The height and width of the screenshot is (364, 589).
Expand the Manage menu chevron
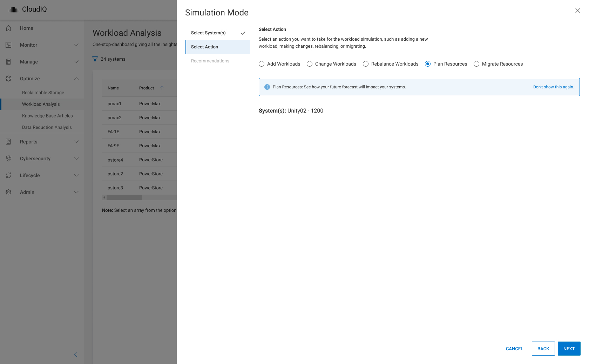tap(76, 62)
